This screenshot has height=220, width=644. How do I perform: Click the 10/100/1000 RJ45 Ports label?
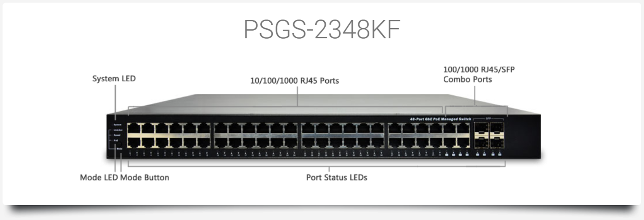(294, 81)
